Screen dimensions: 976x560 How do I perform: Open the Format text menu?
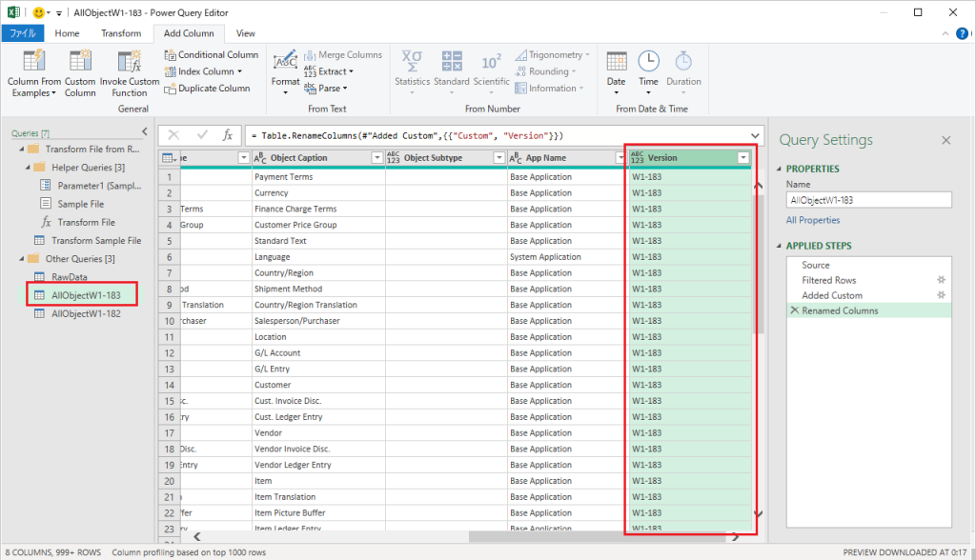[x=285, y=73]
